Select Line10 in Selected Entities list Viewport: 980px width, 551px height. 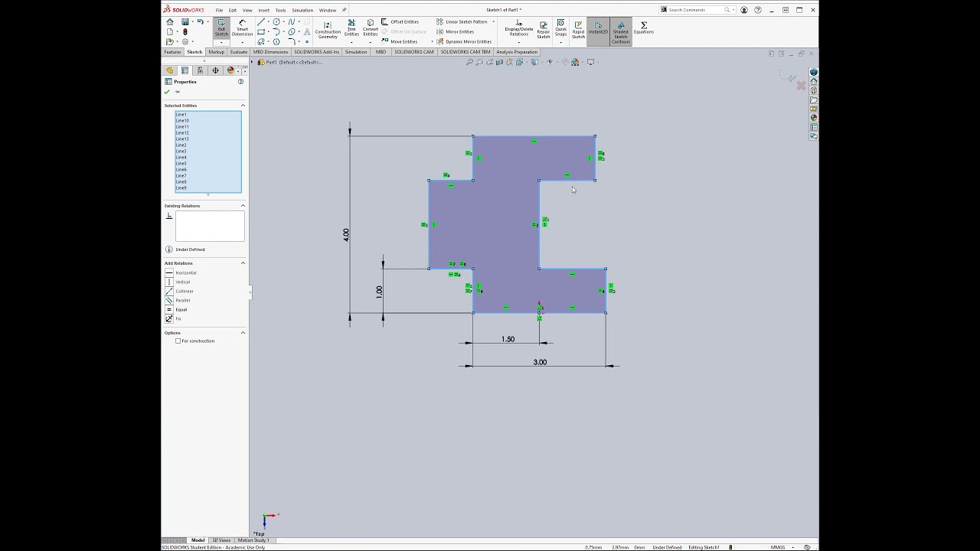pos(208,121)
